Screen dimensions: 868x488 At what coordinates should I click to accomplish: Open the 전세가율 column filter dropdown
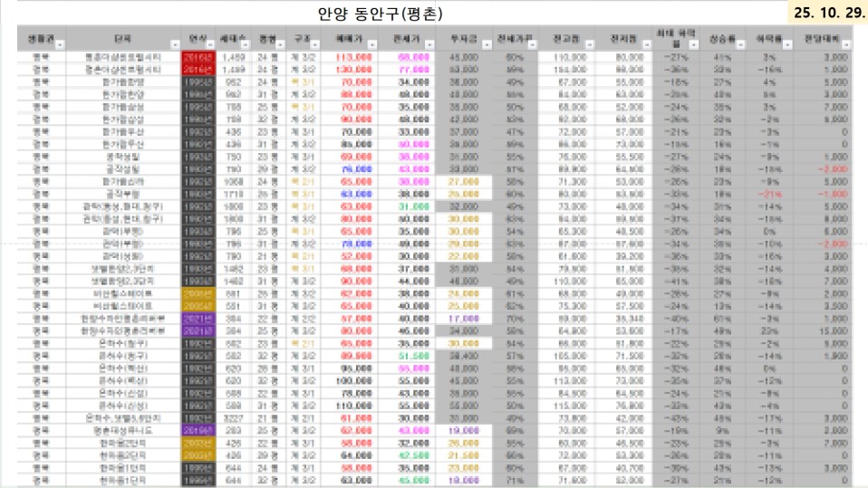point(532,44)
